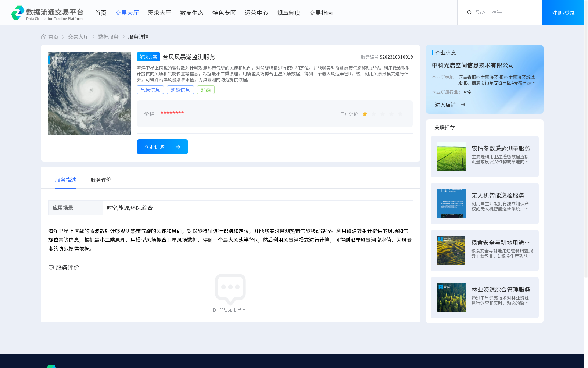Go to 数据服务 in breadcrumb
The height and width of the screenshot is (368, 588).
point(108,37)
